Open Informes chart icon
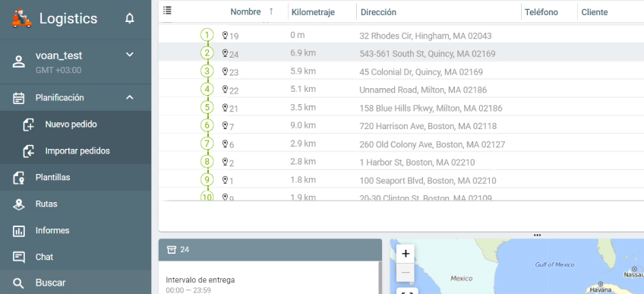This screenshot has height=294, width=644. click(x=18, y=231)
